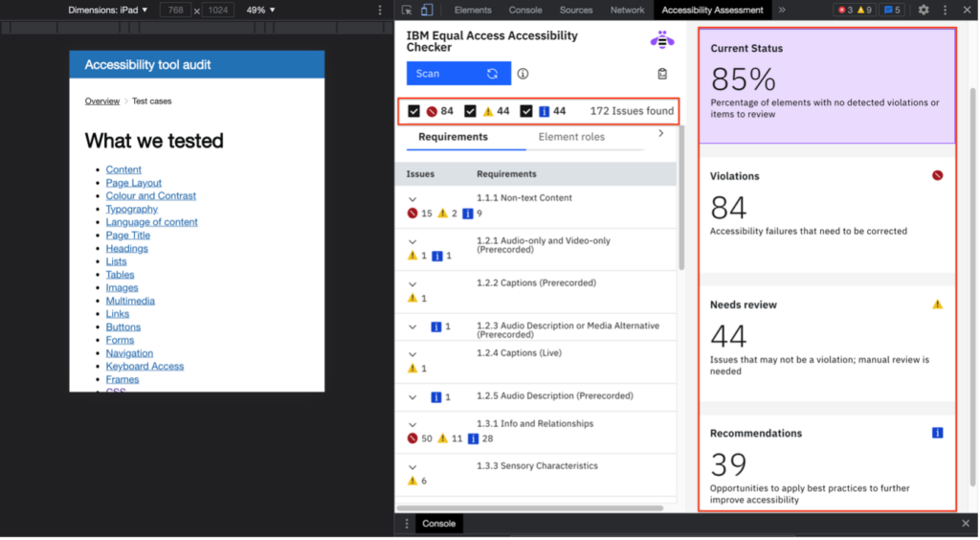
Task: Open the Multimedia link
Action: click(x=130, y=301)
